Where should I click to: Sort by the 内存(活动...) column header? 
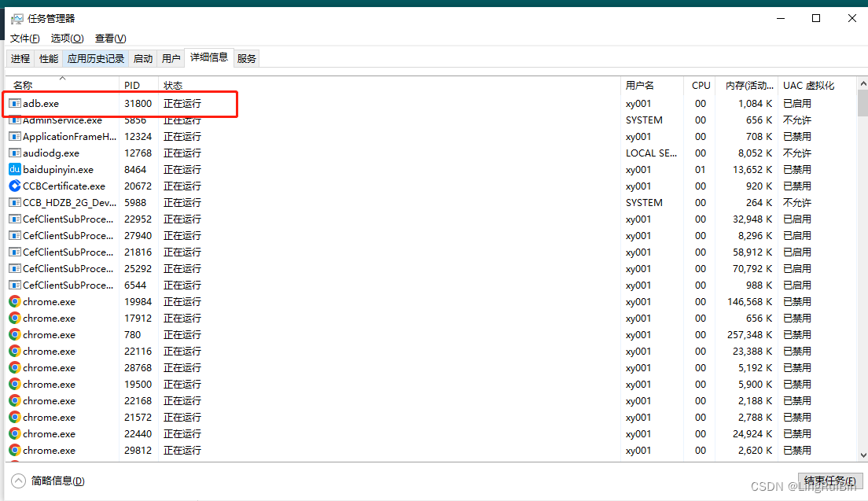pyautogui.click(x=746, y=85)
